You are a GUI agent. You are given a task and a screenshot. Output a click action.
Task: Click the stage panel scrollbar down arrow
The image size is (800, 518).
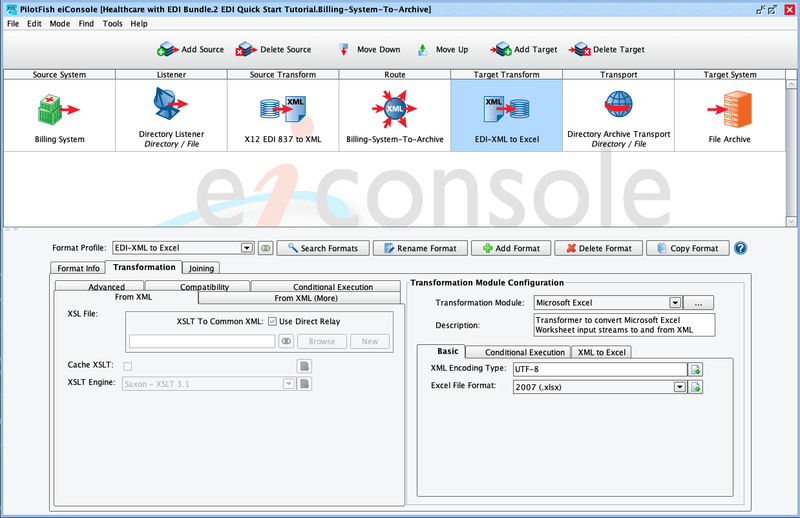791,221
